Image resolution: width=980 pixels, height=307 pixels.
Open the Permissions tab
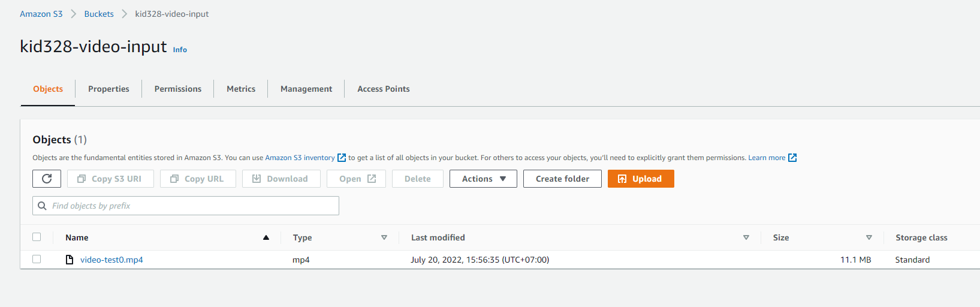[178, 89]
